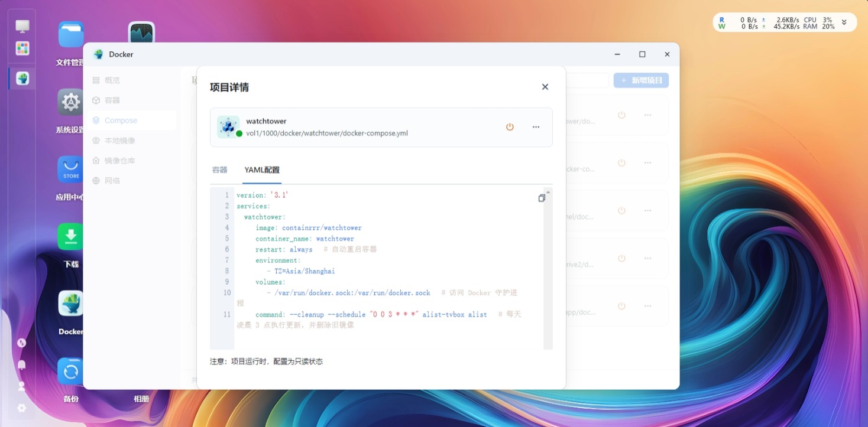868x427 pixels.
Task: Click the notification bell in the left dock
Action: point(22,365)
